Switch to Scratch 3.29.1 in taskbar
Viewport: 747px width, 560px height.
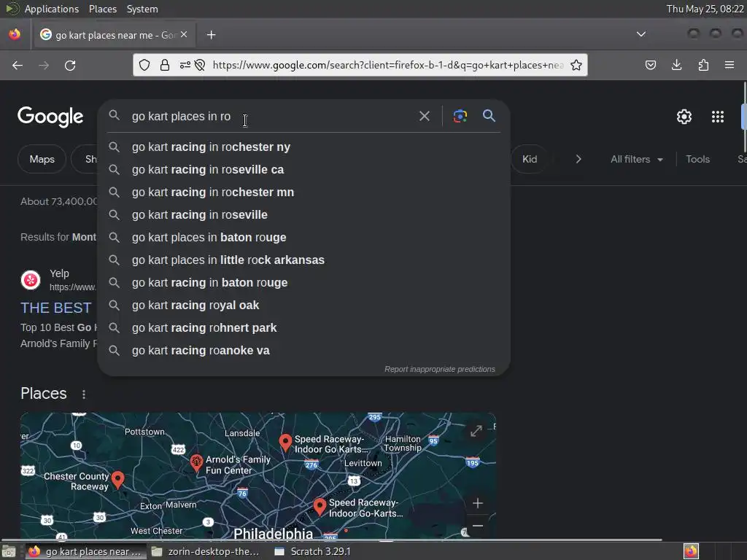click(x=313, y=552)
